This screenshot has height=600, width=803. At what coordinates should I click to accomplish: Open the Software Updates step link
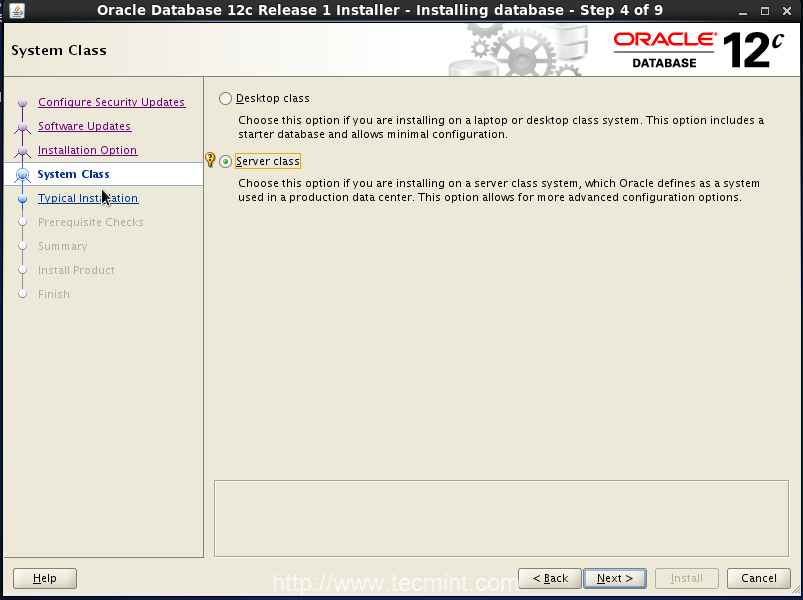click(84, 126)
